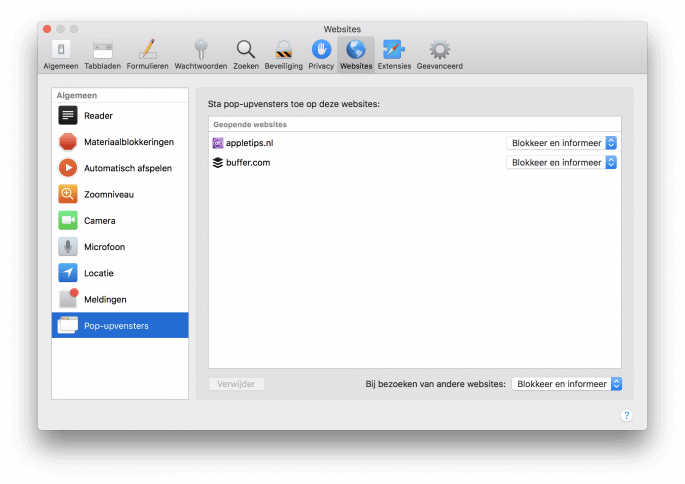
Task: Open the Algemeen preferences pane
Action: coord(61,55)
